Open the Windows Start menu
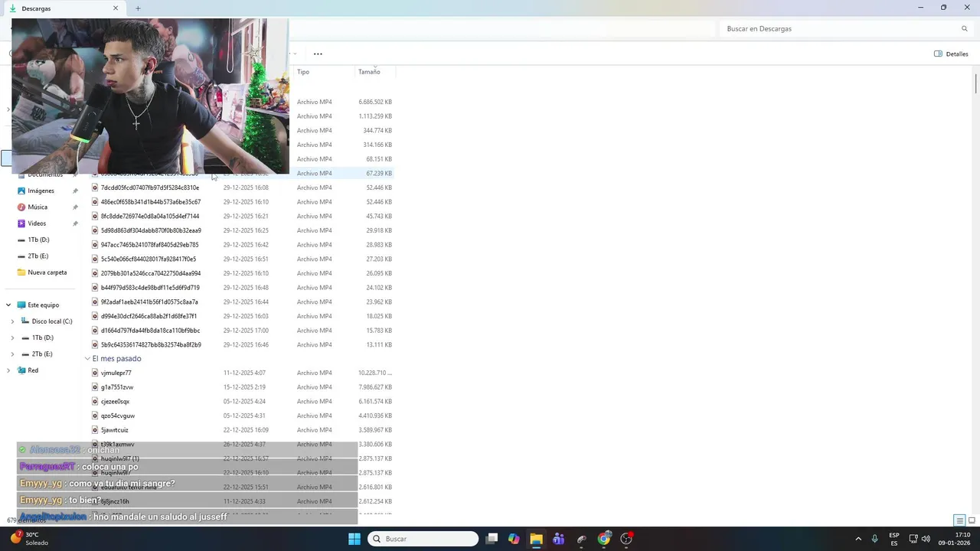Viewport: 980px width, 551px height. tap(354, 539)
